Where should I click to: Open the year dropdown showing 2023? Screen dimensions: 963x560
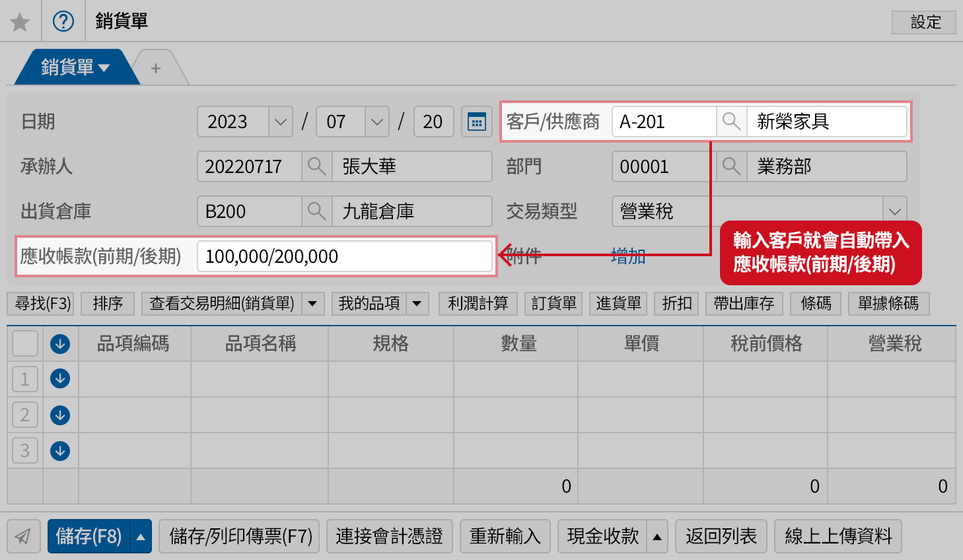[279, 122]
